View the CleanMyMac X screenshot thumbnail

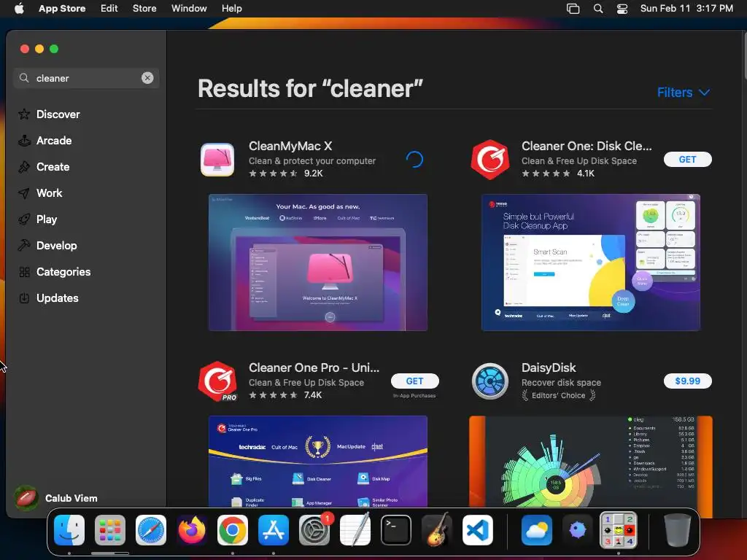(x=318, y=262)
